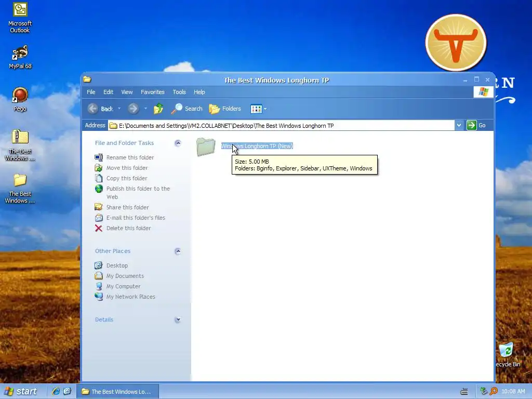Open the Help menu

(x=199, y=92)
